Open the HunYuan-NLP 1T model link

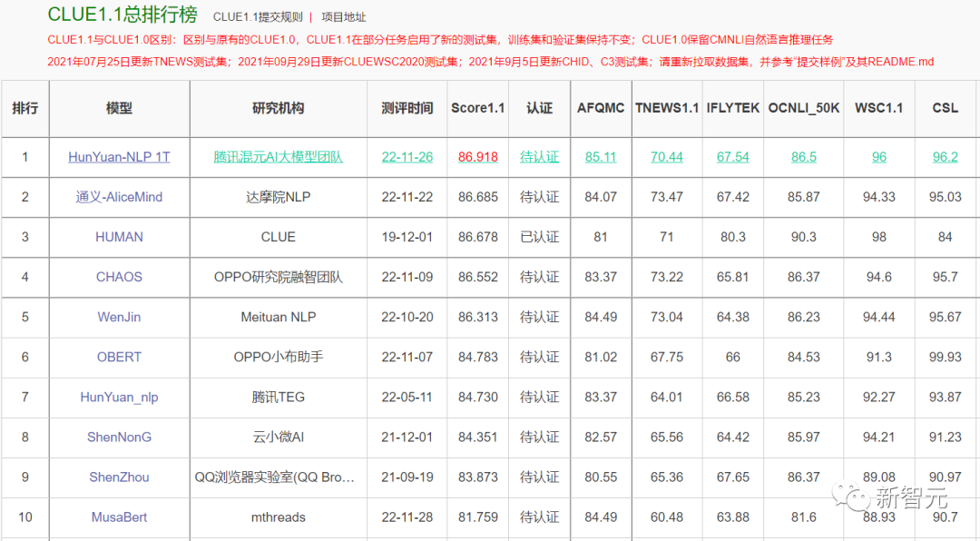tap(119, 157)
